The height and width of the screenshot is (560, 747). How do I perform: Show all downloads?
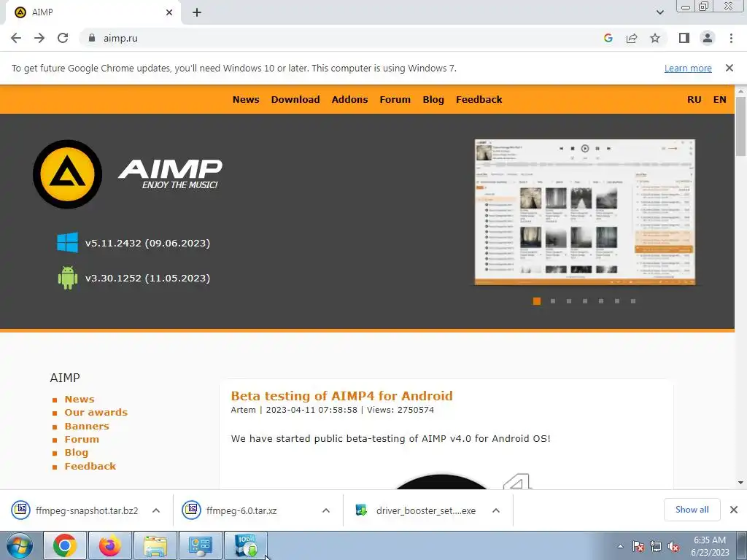pyautogui.click(x=692, y=510)
